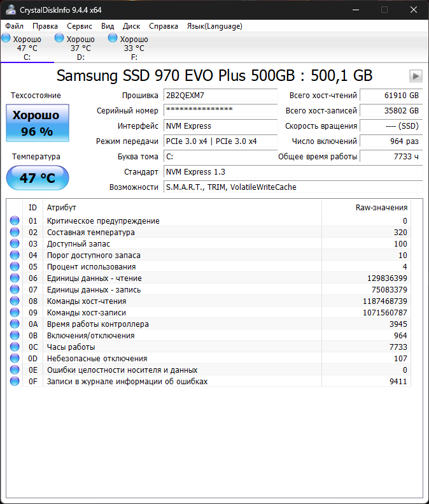
Task: Click the disk title Samsung SSD 970 EVO Plus
Action: pyautogui.click(x=214, y=76)
